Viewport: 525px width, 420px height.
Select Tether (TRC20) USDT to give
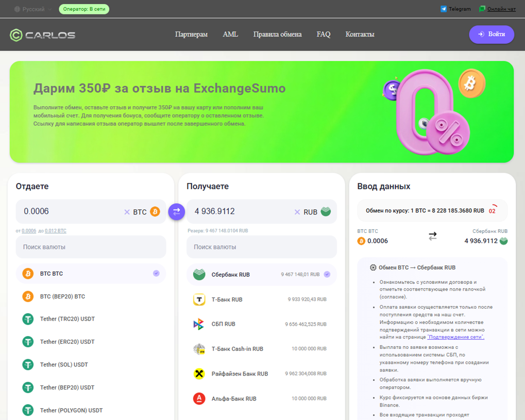[x=91, y=319]
